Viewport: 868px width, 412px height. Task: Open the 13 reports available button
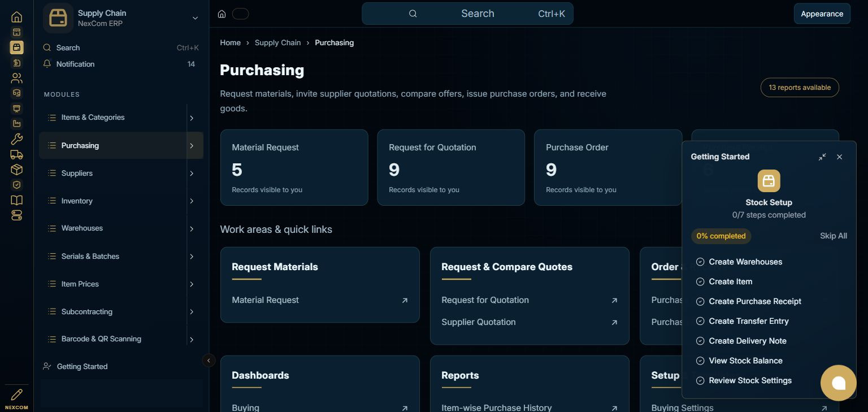pos(800,88)
